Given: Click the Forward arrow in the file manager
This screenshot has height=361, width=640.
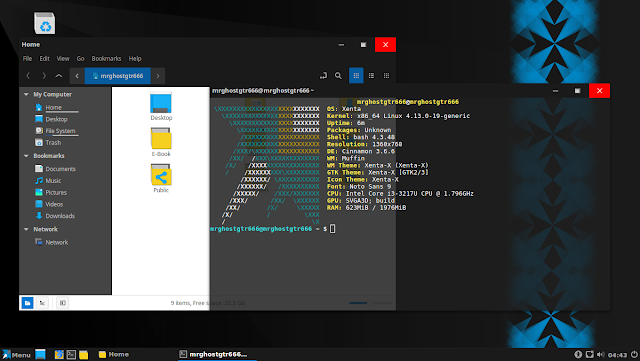Looking at the screenshot, I should [x=44, y=76].
